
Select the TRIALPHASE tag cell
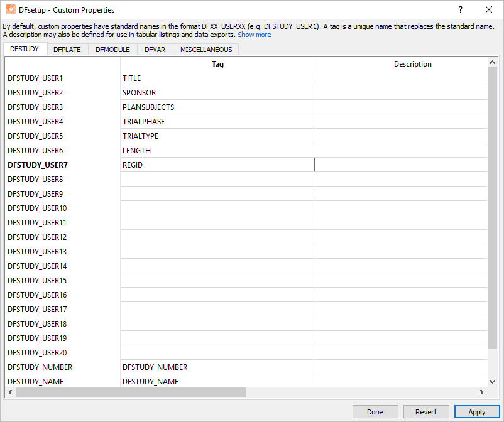217,121
